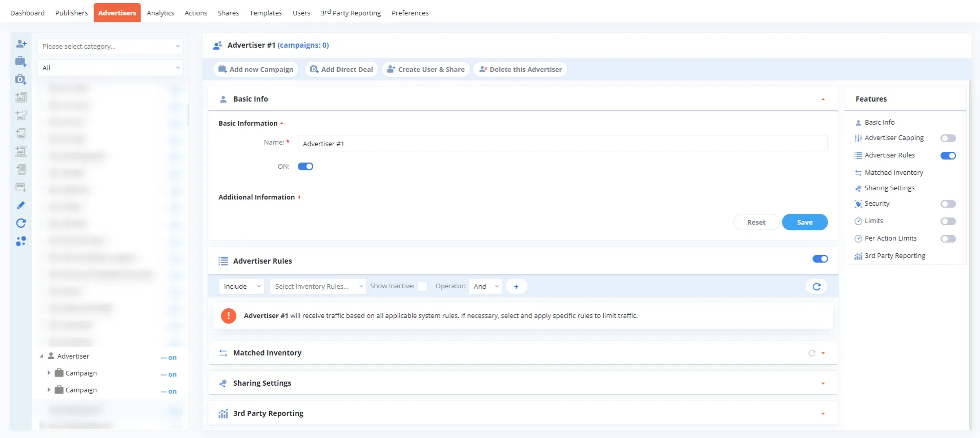Refresh the Advertiser Rules list
This screenshot has width=980, height=438.
click(x=816, y=287)
